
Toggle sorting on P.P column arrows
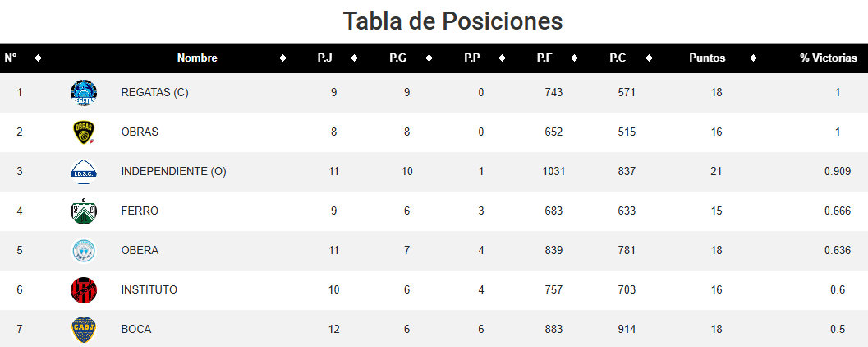[x=502, y=58]
